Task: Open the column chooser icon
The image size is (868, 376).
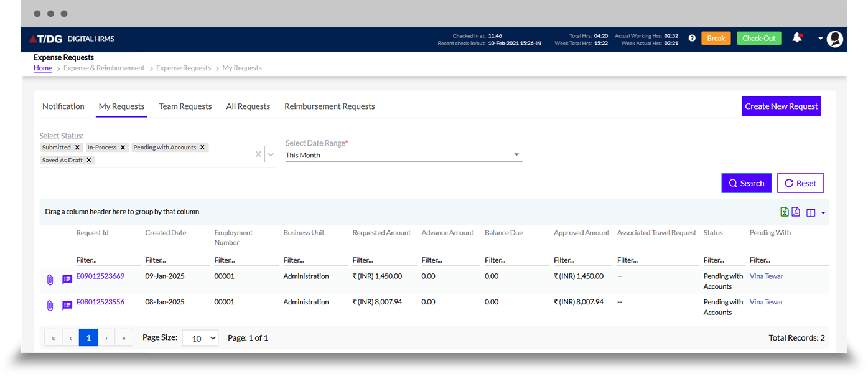Action: (x=811, y=213)
